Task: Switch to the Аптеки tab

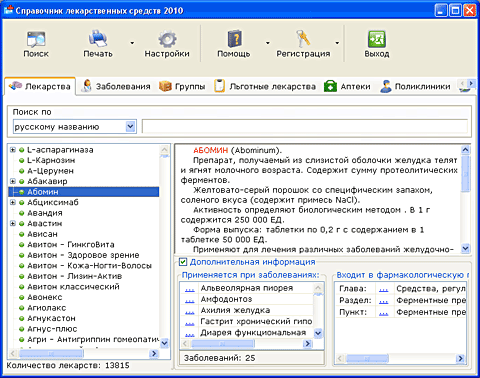Action: [x=347, y=87]
